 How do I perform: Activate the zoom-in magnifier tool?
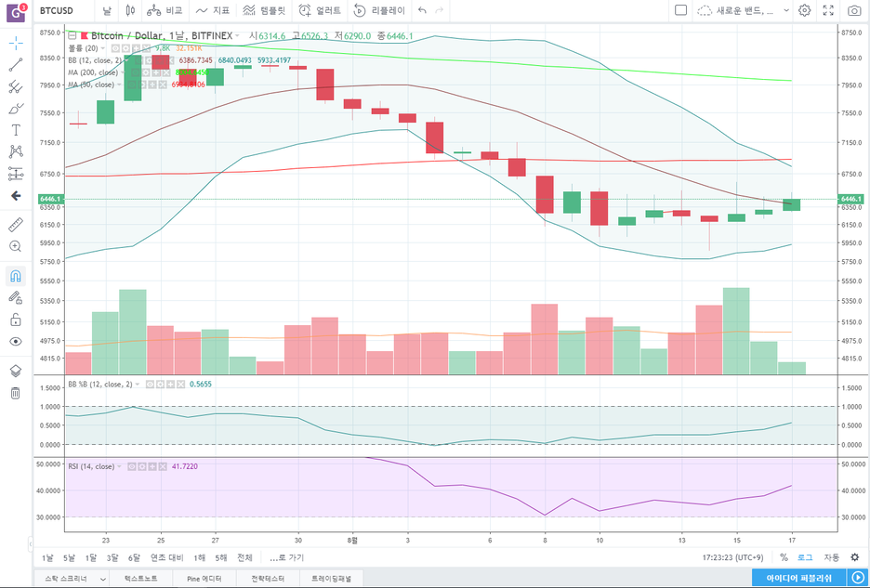pos(16,246)
